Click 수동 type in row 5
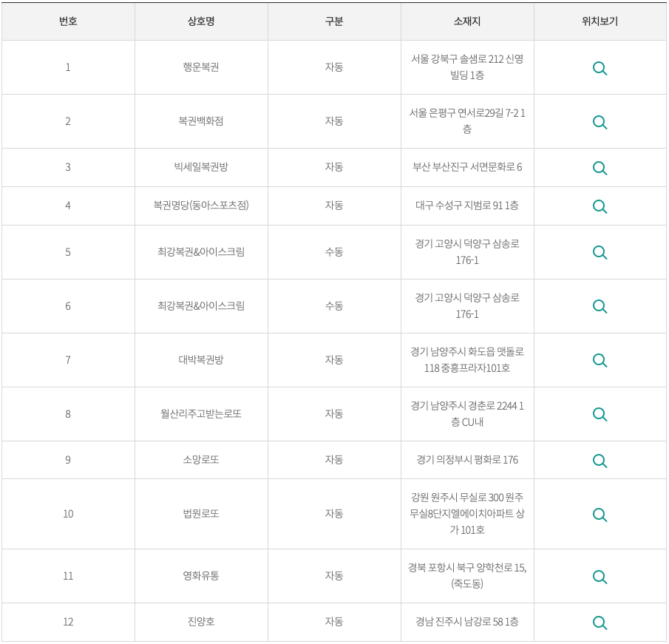This screenshot has height=644, width=669. click(x=334, y=252)
